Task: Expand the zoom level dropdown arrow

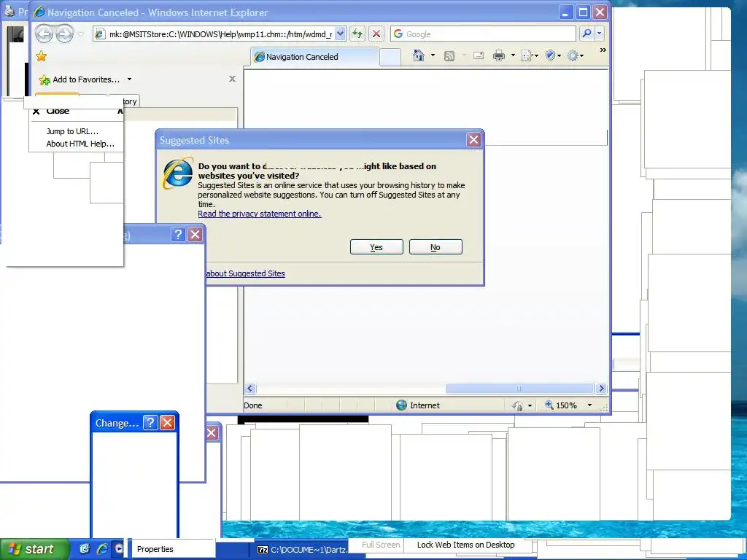Action: (589, 405)
